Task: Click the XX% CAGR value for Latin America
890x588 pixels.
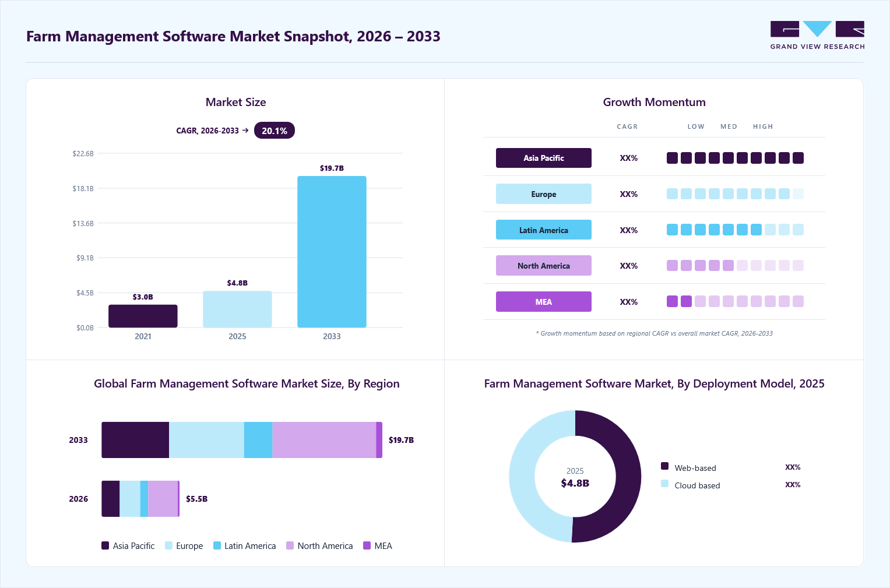Action: [x=628, y=230]
